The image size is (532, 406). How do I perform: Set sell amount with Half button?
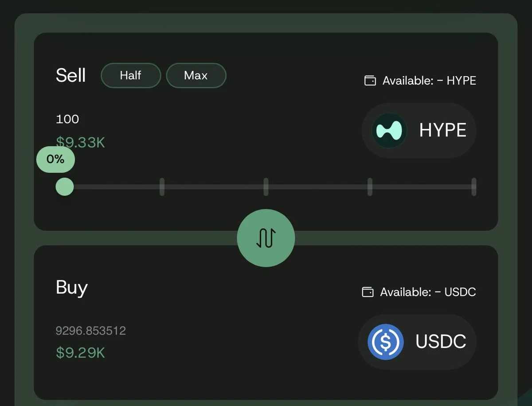click(131, 75)
